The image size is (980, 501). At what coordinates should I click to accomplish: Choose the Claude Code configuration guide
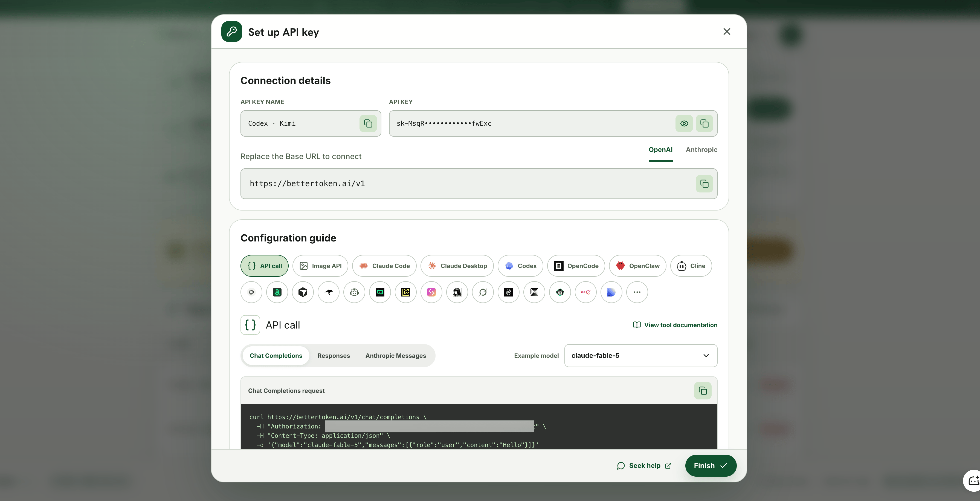click(x=384, y=266)
